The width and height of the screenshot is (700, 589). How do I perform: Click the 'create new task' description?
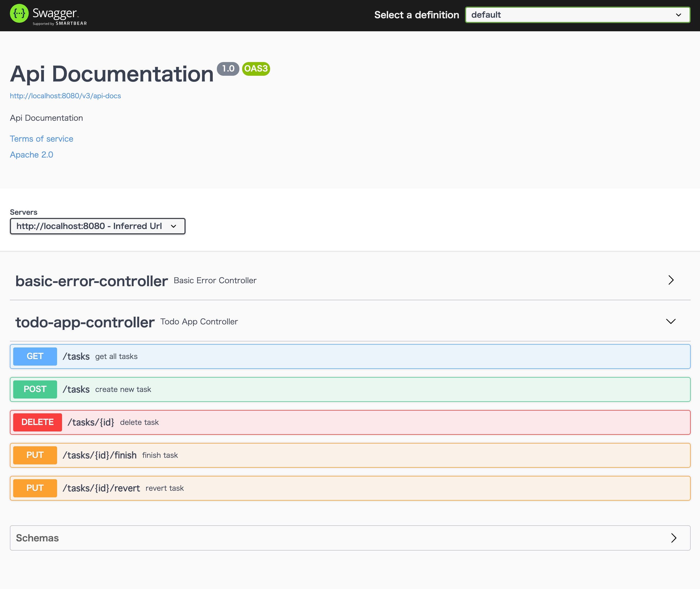(x=123, y=389)
